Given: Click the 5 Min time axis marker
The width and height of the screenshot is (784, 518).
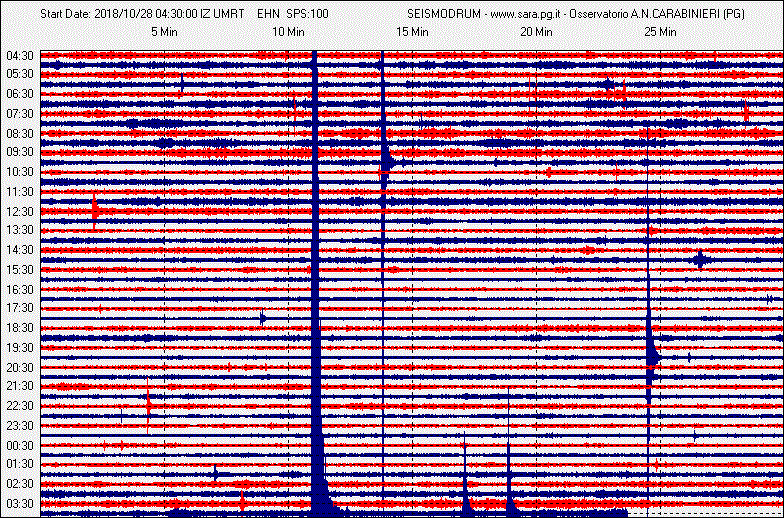Looking at the screenshot, I should pyautogui.click(x=165, y=32).
